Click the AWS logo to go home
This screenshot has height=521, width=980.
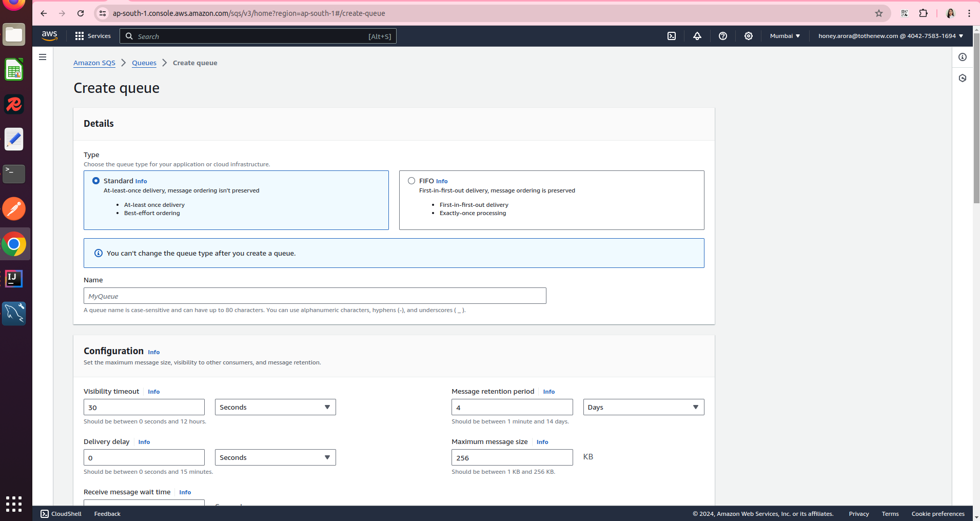[49, 36]
